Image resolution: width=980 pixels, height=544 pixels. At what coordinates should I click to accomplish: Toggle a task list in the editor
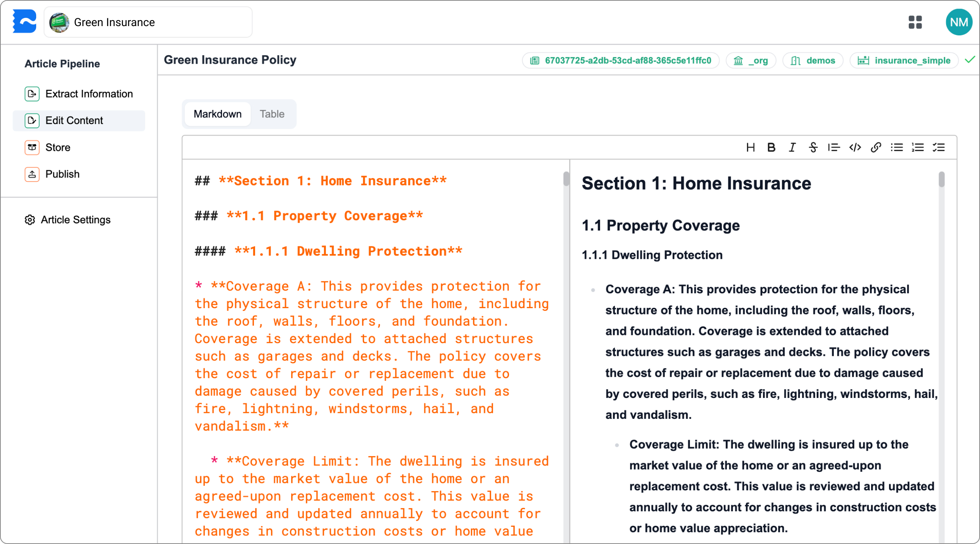coord(939,148)
